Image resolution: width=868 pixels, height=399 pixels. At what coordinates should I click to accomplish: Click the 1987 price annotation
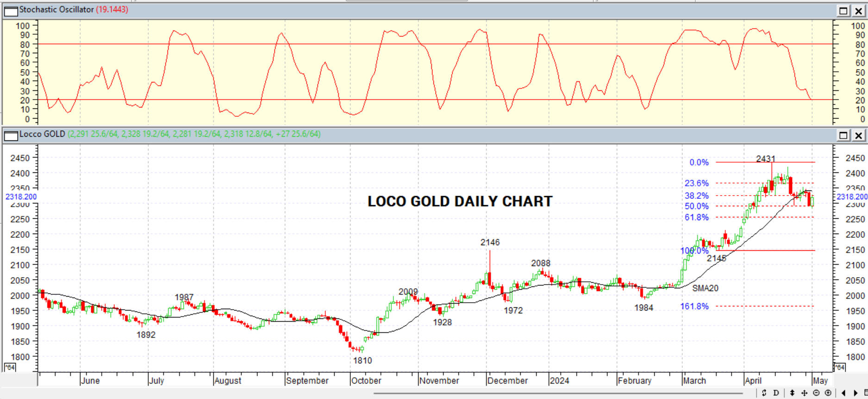[x=184, y=298]
